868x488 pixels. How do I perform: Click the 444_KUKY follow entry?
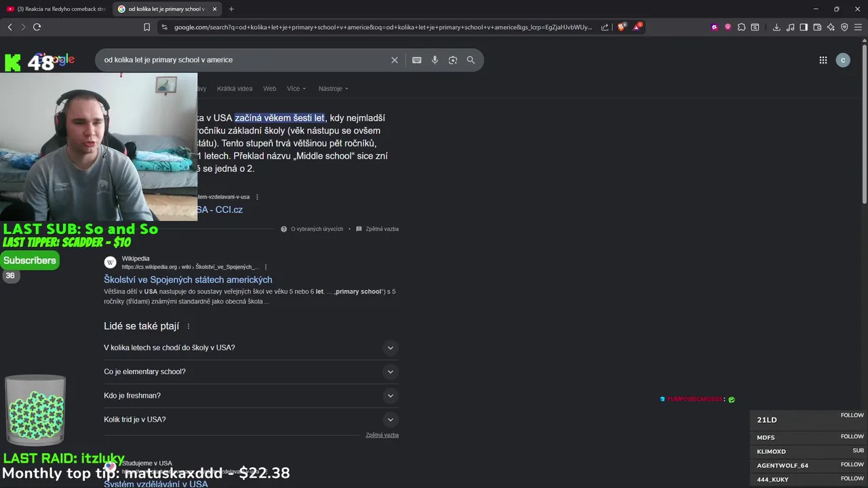808,479
